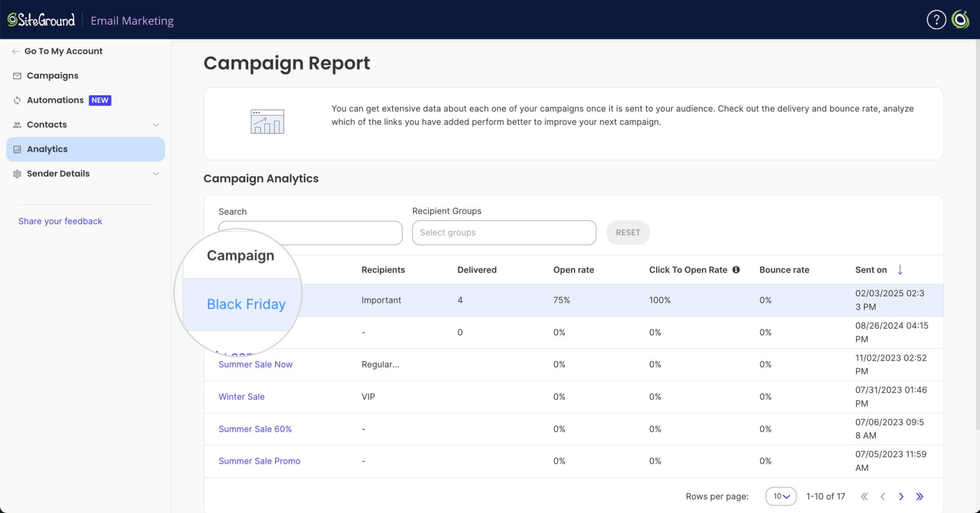Click the Bounce rate column header
Viewport: 980px width, 513px height.
pyautogui.click(x=784, y=270)
